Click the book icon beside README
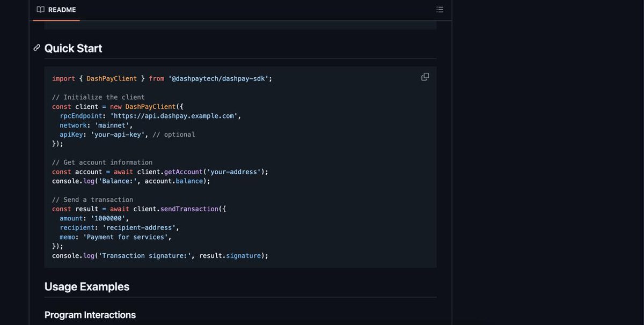Image resolution: width=644 pixels, height=325 pixels. [40, 9]
